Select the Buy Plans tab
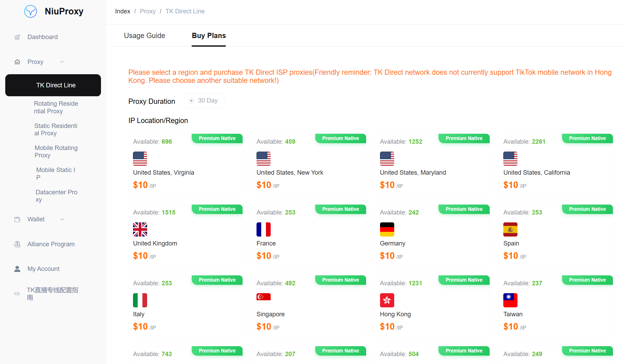Viewport: 625px width, 364px height. (209, 36)
